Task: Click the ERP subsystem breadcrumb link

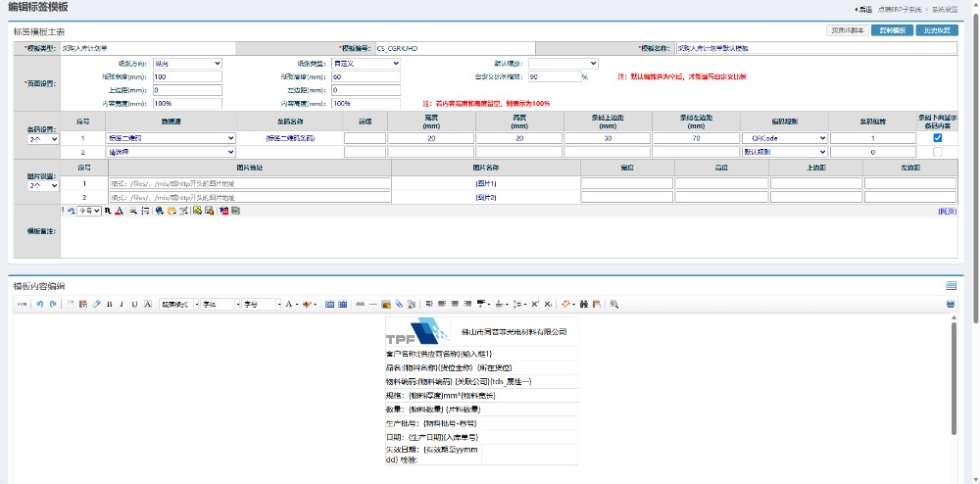Action: pos(898,10)
